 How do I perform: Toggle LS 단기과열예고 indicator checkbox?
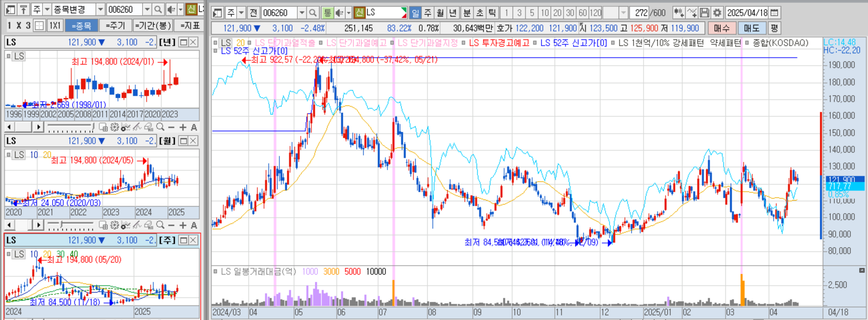[320, 43]
